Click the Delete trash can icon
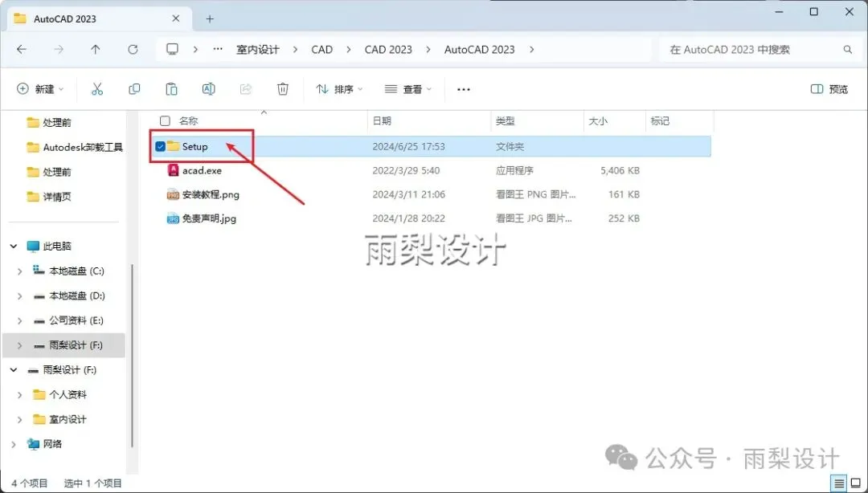868x493 pixels. point(283,89)
